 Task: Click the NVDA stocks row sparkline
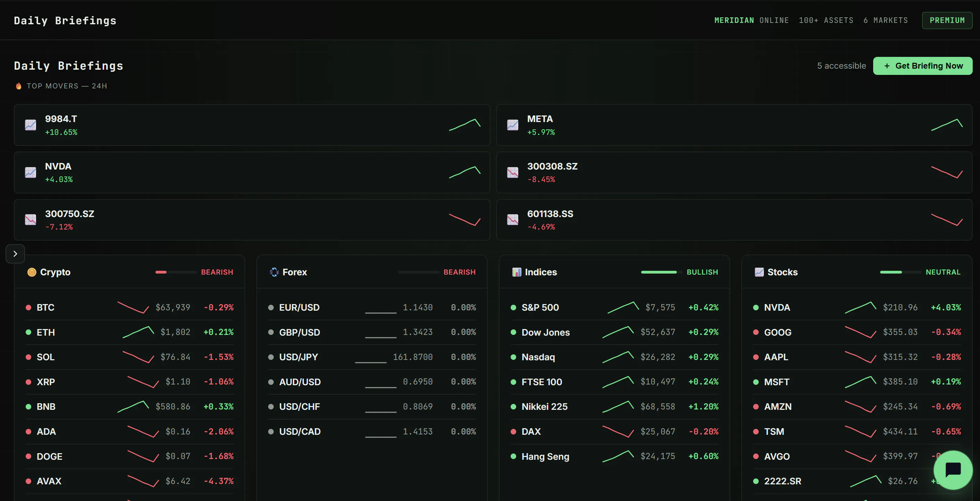click(x=860, y=308)
